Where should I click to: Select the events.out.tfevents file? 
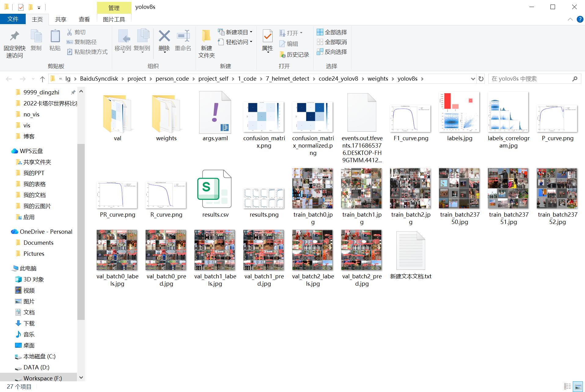[x=362, y=112]
